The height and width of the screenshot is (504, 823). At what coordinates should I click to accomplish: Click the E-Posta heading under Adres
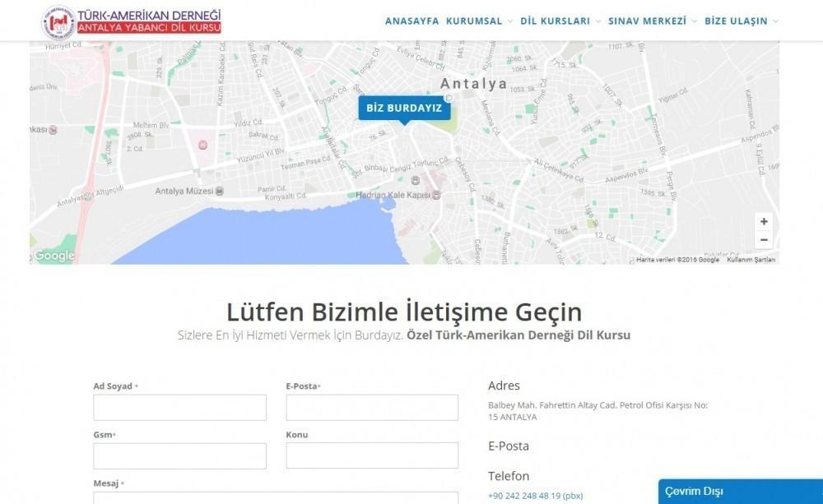(x=509, y=446)
